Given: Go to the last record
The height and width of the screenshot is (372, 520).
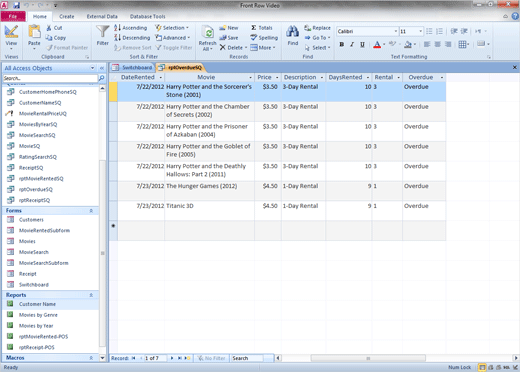Looking at the screenshot, I should click(180, 358).
